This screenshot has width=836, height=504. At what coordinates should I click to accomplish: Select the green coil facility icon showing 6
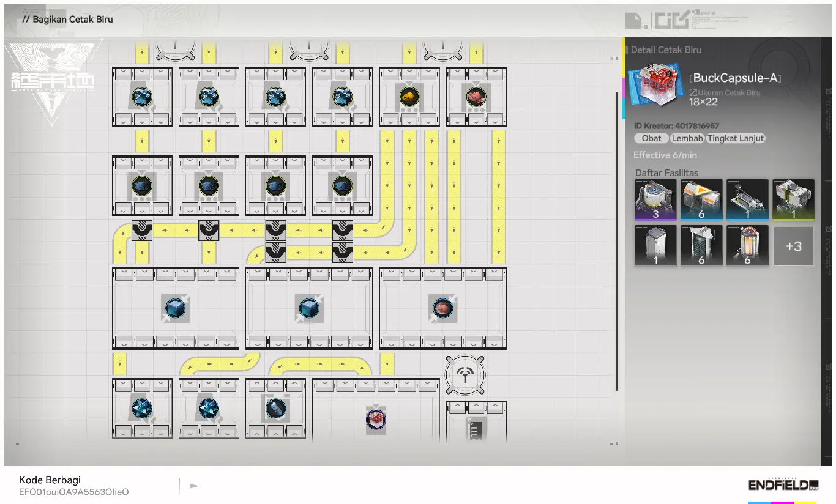click(701, 245)
